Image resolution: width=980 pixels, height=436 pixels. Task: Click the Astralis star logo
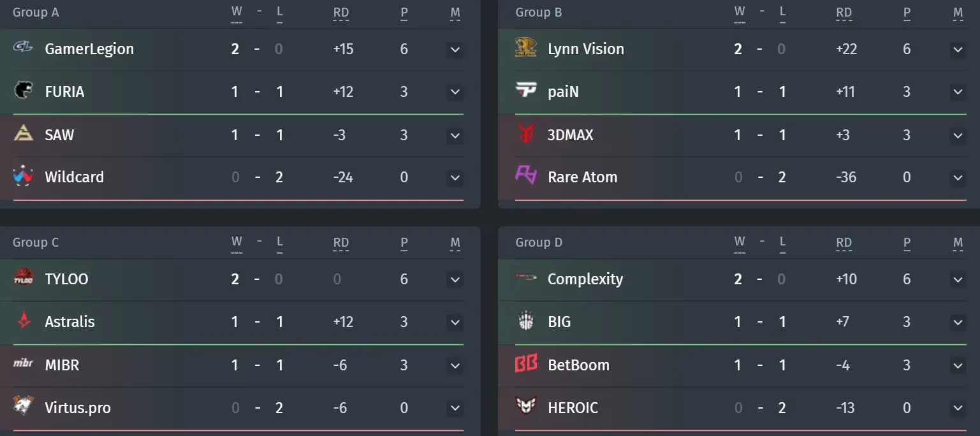24,321
